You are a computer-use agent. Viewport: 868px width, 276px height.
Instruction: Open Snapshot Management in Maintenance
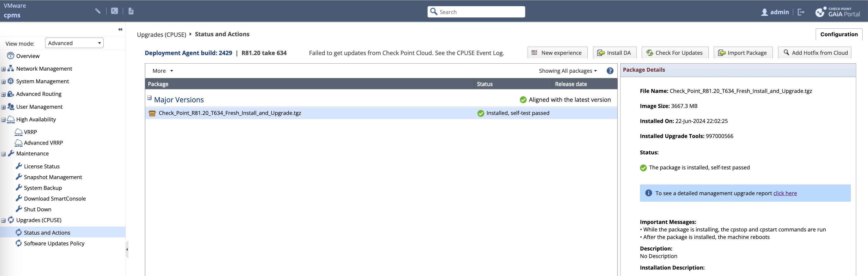[53, 177]
